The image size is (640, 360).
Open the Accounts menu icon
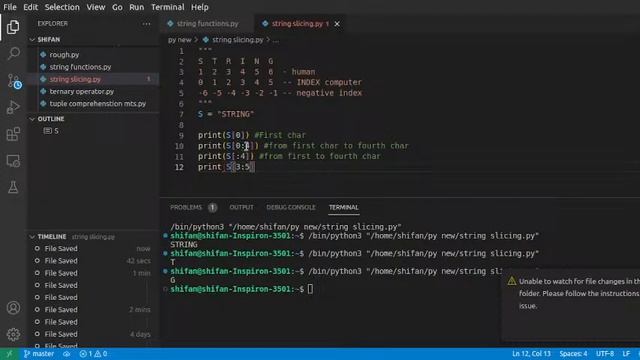click(13, 308)
